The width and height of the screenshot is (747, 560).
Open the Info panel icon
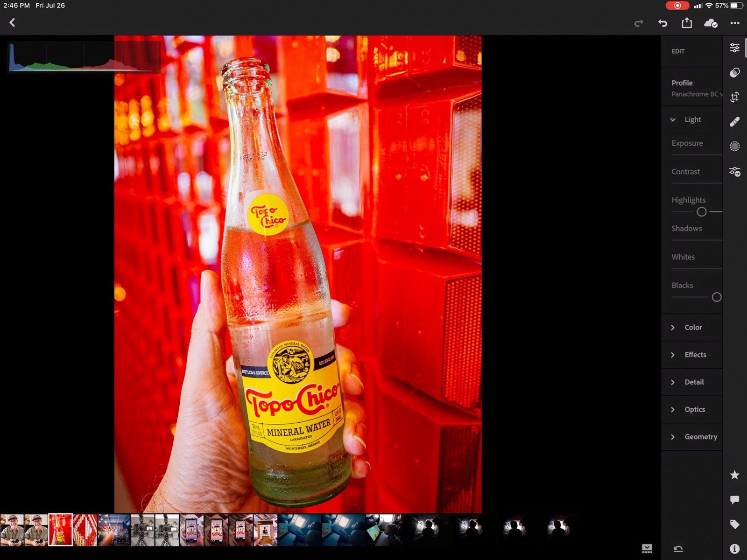[x=734, y=549]
